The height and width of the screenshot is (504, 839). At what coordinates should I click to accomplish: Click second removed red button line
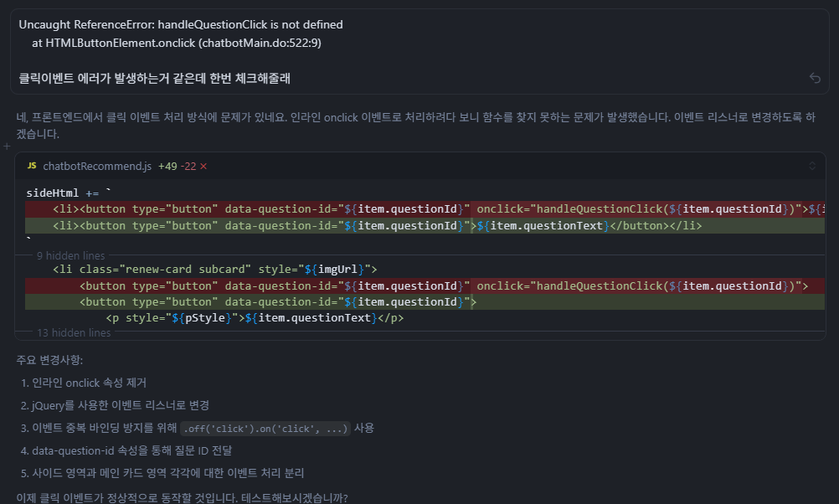click(x=419, y=285)
